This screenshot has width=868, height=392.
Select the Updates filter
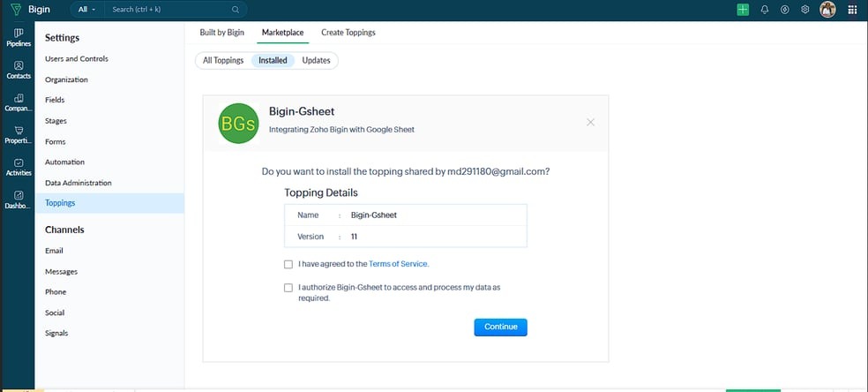pyautogui.click(x=316, y=60)
